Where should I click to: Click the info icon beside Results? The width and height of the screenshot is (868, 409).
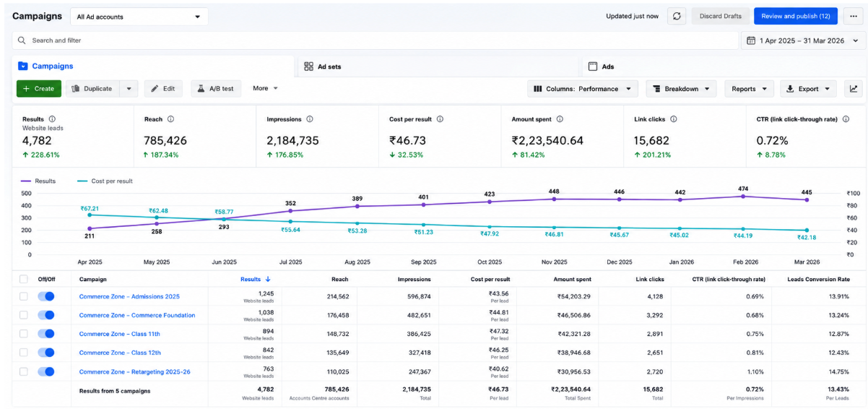(x=52, y=119)
